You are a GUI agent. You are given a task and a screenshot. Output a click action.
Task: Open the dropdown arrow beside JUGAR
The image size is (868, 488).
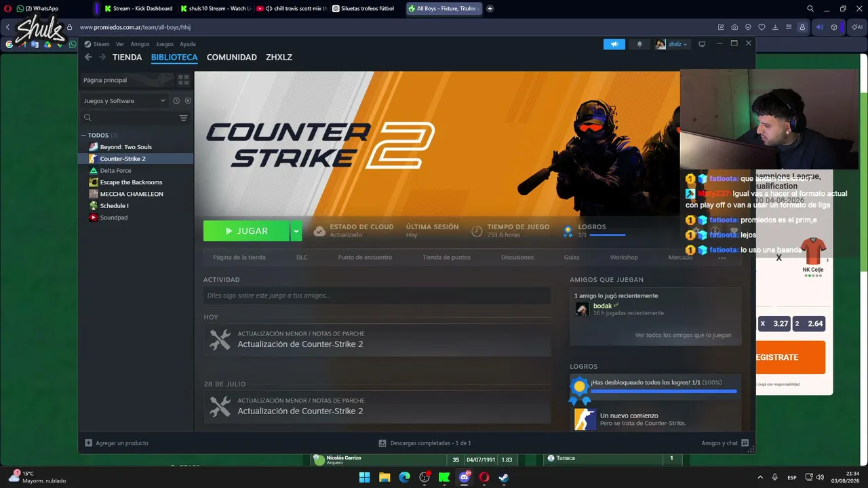point(296,231)
